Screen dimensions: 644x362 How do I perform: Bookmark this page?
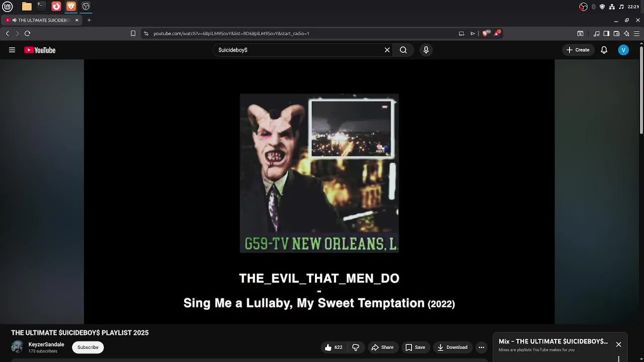[x=133, y=33]
